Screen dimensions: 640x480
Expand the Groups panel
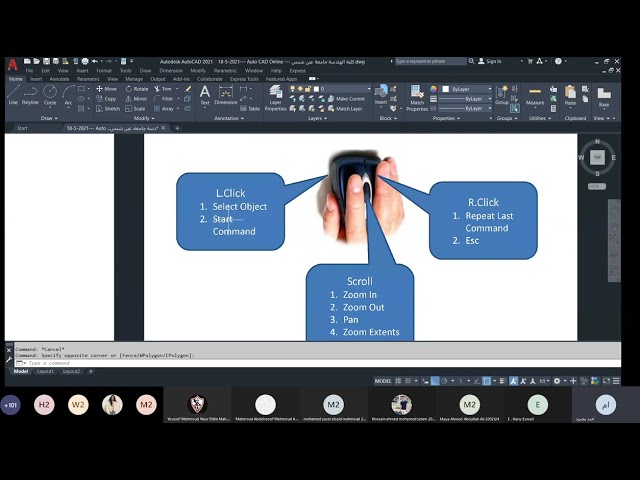[507, 118]
